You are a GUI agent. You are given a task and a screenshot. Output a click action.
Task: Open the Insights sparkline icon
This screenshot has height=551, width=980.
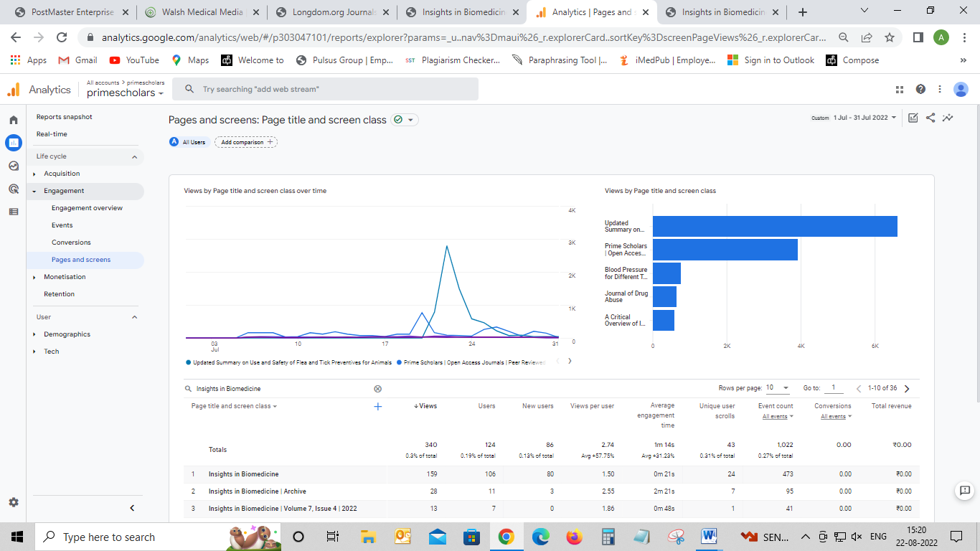point(948,118)
